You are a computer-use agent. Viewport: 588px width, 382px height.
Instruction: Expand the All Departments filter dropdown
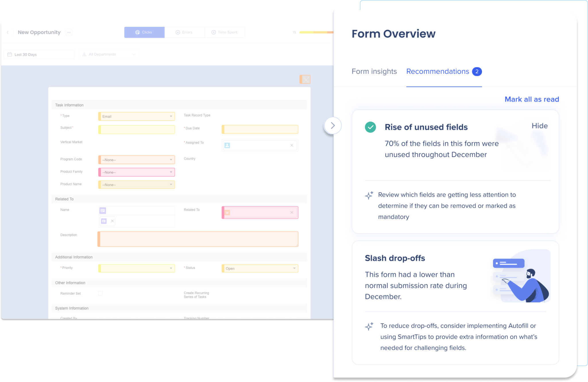tap(134, 54)
